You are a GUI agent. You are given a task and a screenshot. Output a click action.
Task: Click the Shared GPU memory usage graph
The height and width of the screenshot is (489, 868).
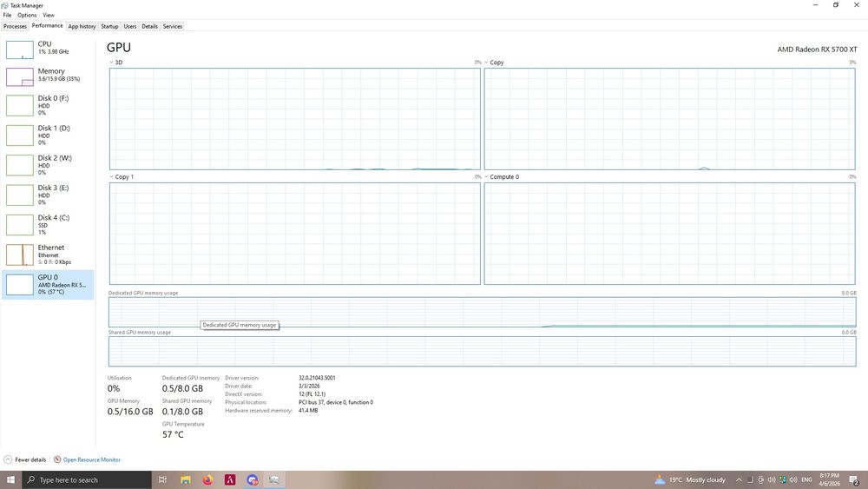(482, 351)
